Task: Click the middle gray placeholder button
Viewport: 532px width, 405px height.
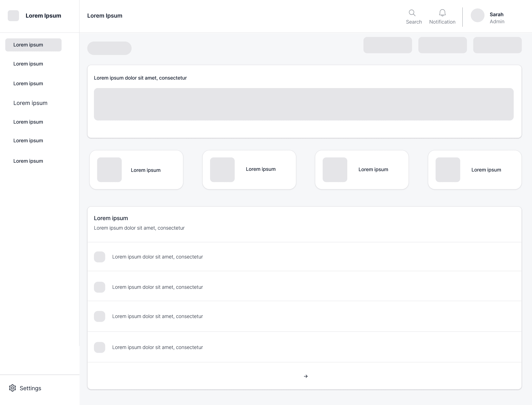Action: [442, 45]
